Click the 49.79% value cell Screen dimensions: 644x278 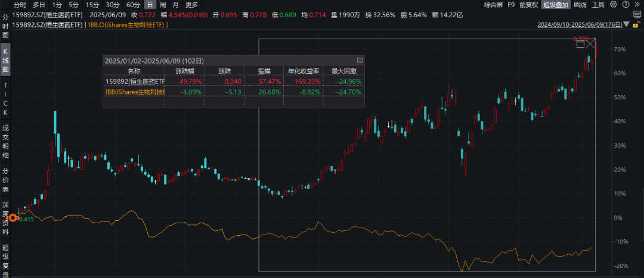point(192,81)
